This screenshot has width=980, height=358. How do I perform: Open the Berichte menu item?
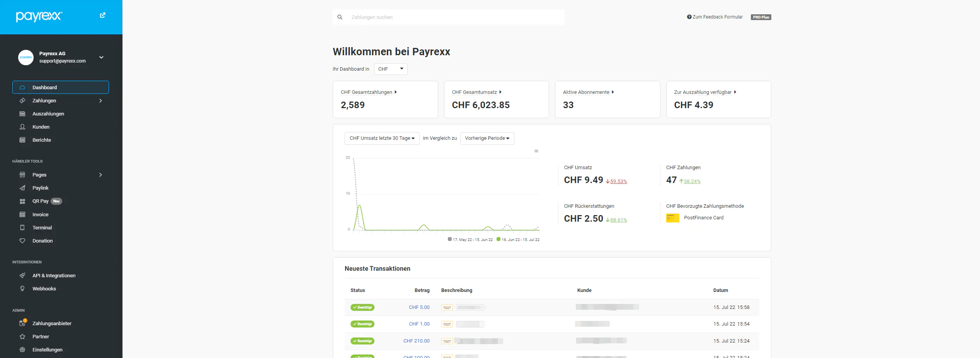click(41, 140)
